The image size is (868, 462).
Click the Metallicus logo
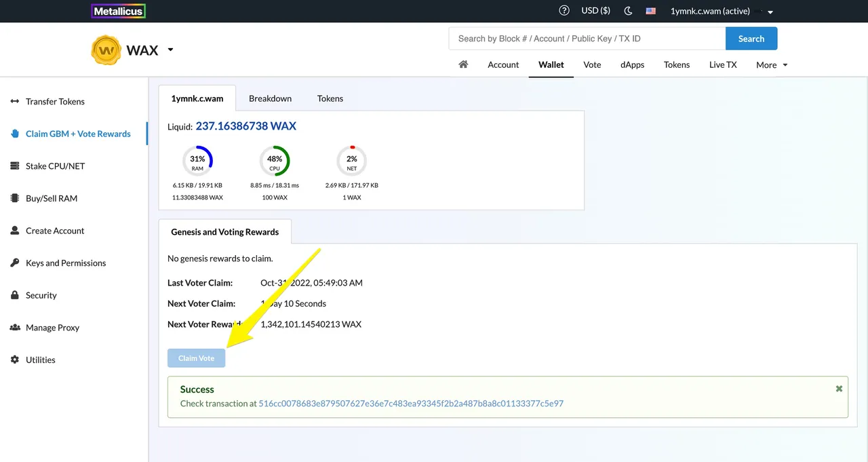coord(118,11)
